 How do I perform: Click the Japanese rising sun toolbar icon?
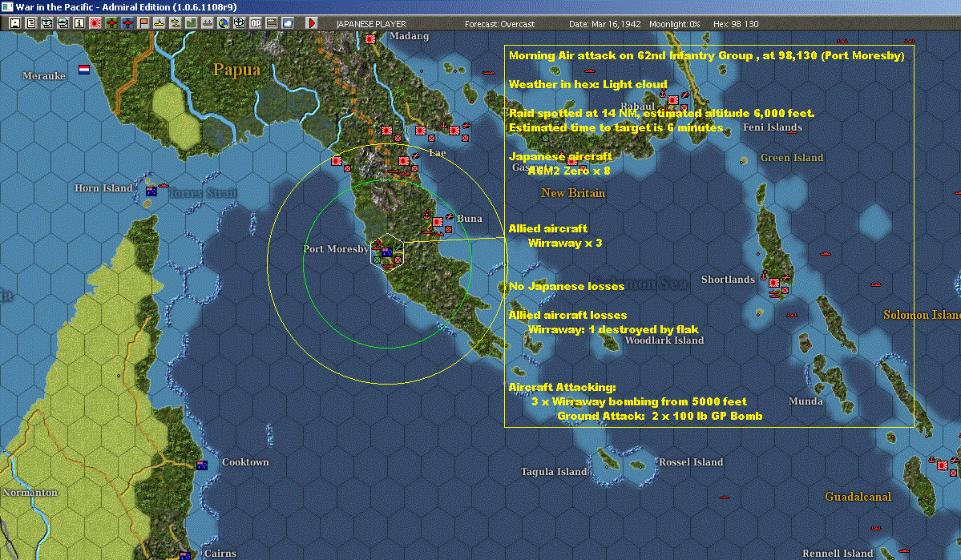point(95,23)
